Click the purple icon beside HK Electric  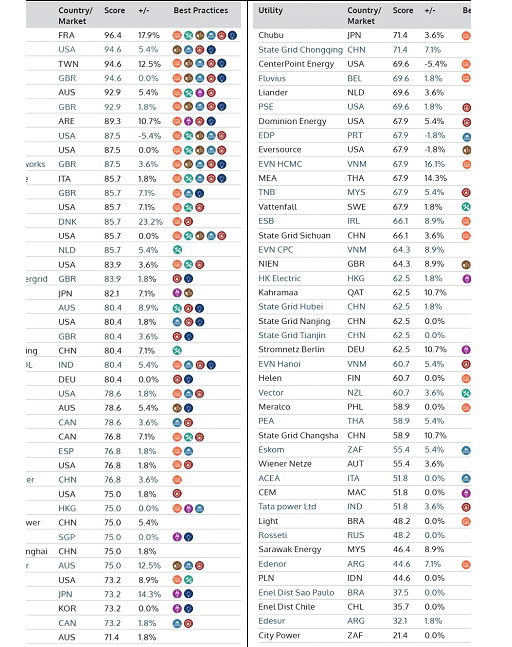466,279
